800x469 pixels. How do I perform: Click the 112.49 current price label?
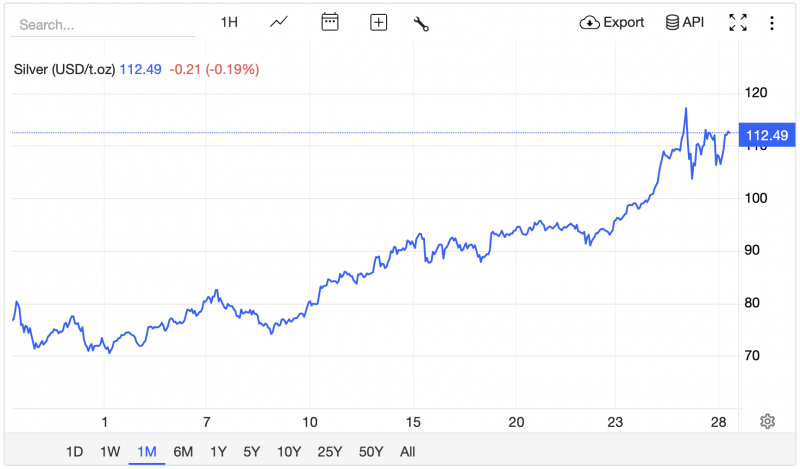(767, 136)
